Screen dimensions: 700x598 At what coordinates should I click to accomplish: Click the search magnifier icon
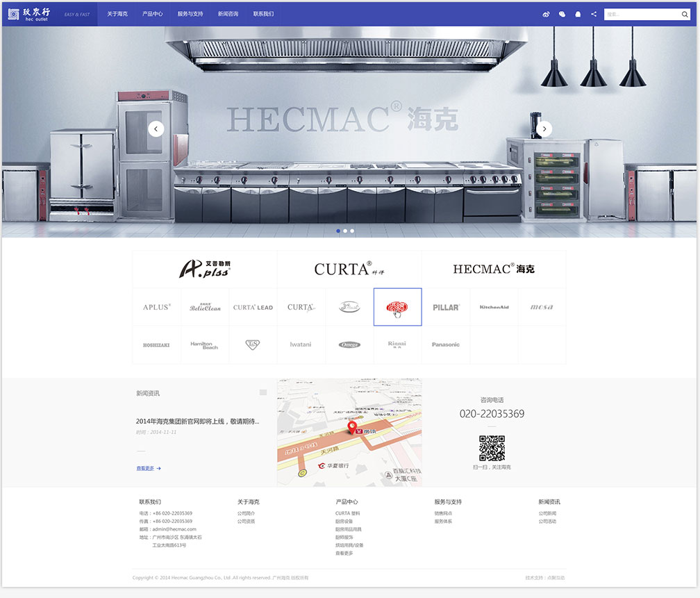click(x=685, y=15)
